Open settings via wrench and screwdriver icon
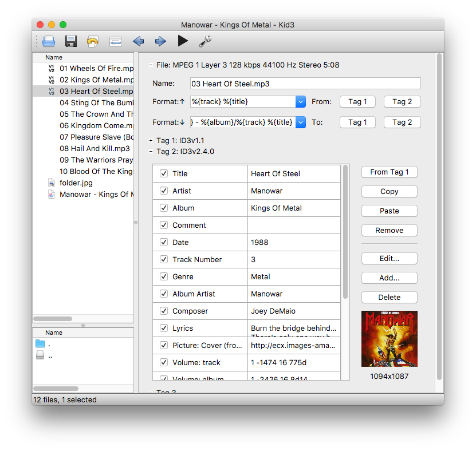476x451 pixels. pos(205,41)
